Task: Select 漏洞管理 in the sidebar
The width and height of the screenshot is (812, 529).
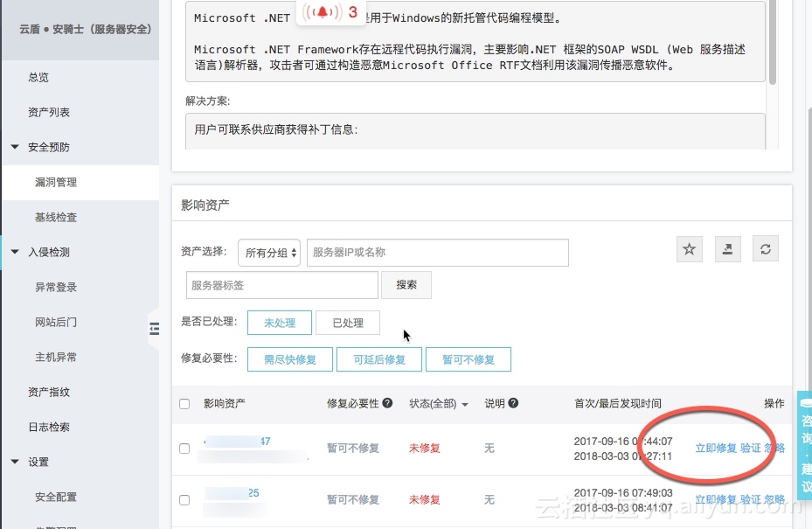Action: point(56,182)
